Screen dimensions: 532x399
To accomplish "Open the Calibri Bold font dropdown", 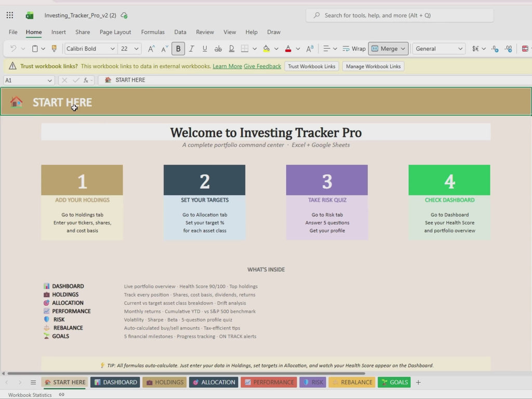I will click(x=113, y=48).
